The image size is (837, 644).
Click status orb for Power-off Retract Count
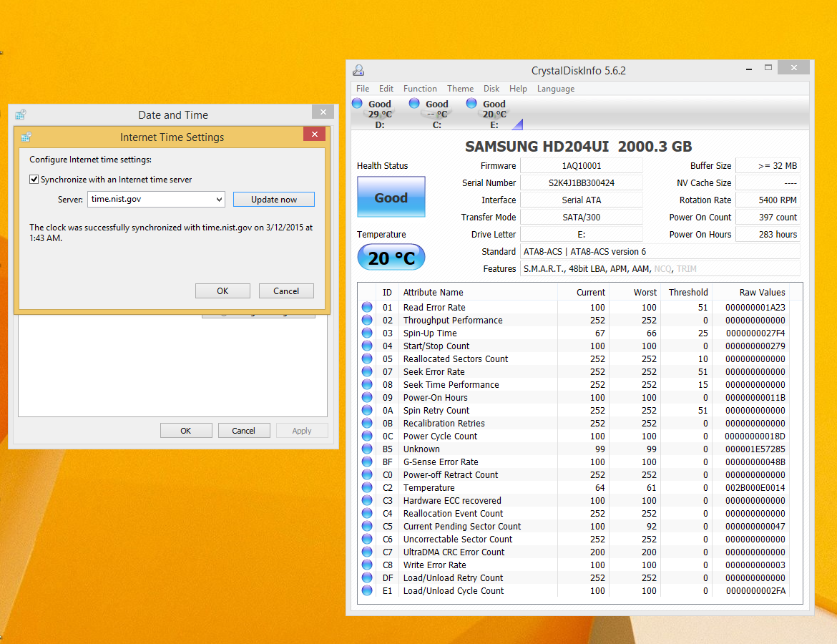(367, 474)
